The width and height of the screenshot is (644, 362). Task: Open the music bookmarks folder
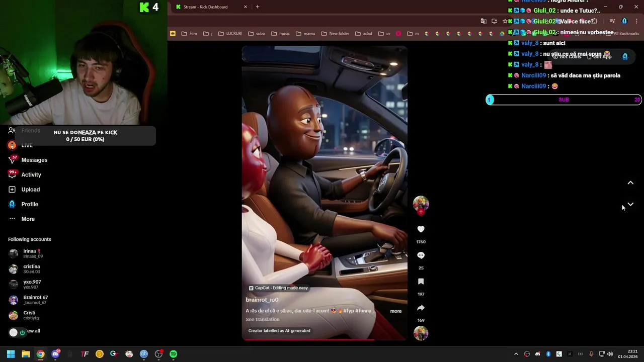pos(281,34)
